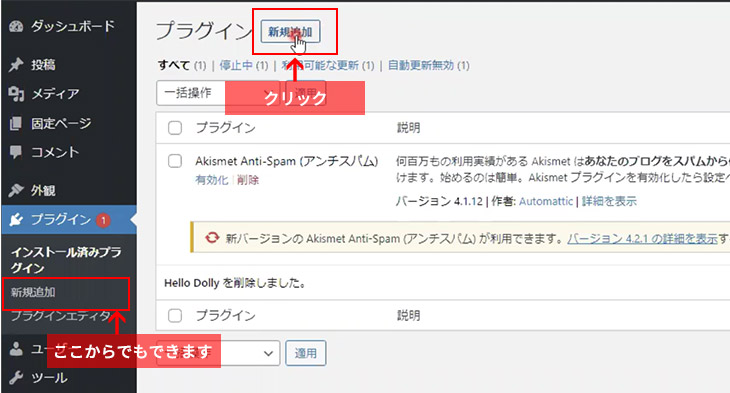Click 新規追加 button next to page title
The image size is (730, 393).
tap(290, 32)
